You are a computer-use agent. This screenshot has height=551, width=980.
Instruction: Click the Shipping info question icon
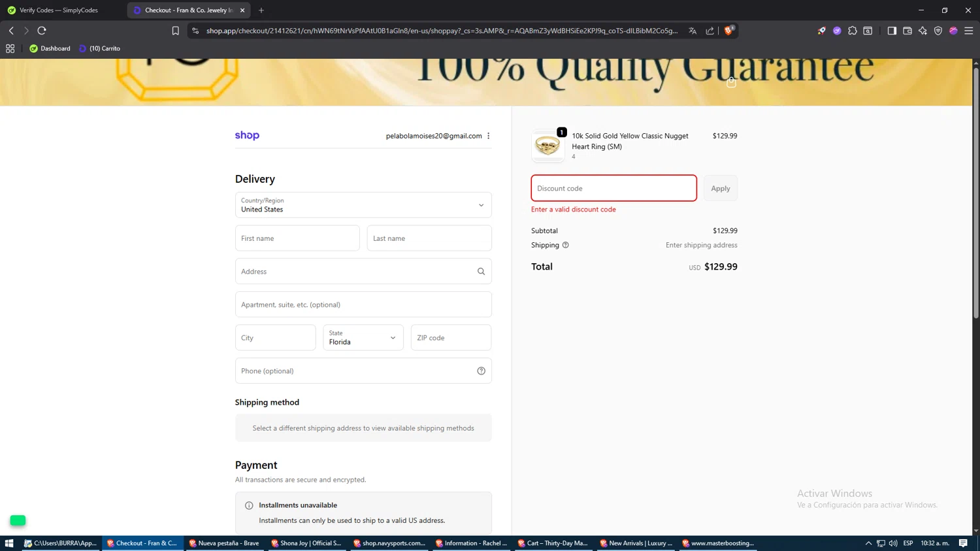pyautogui.click(x=566, y=245)
